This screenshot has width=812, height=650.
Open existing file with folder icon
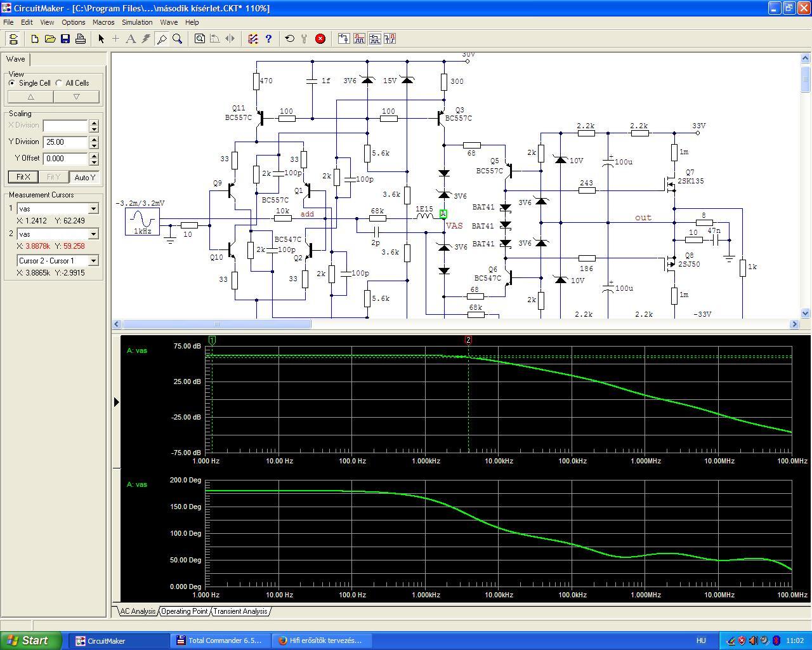50,39
